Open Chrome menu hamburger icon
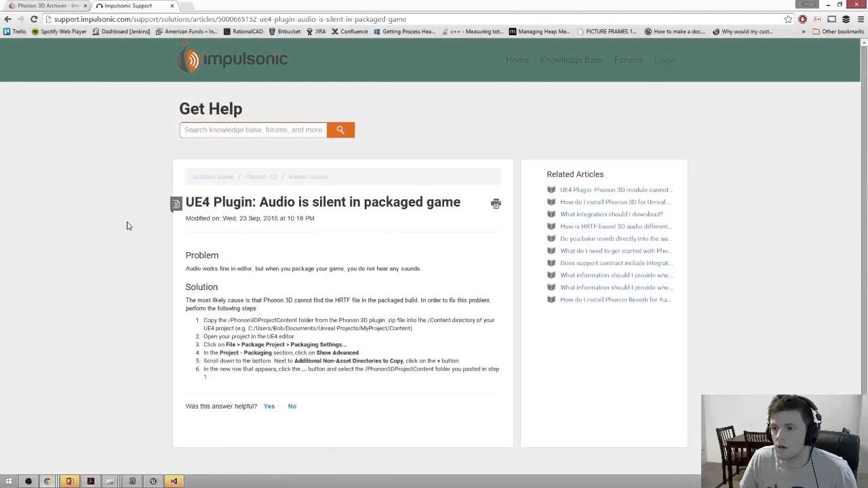Viewport: 868px width, 488px height. click(x=860, y=19)
